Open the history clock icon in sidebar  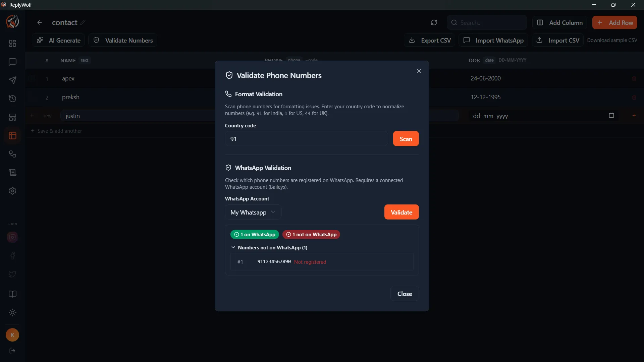click(12, 99)
